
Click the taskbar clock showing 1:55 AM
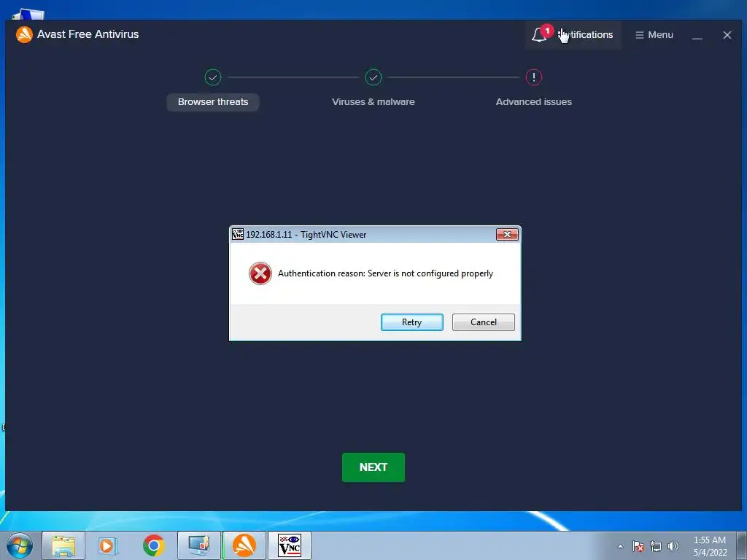click(x=710, y=546)
